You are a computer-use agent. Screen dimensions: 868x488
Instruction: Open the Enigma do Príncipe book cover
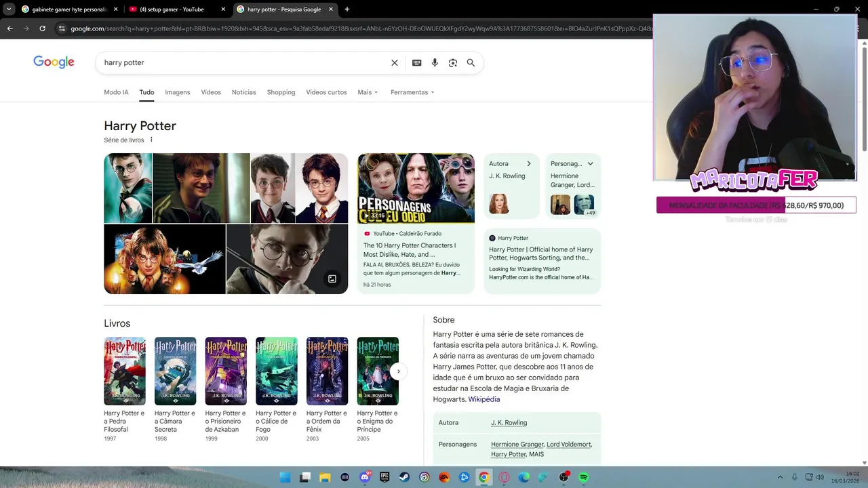pyautogui.click(x=378, y=371)
